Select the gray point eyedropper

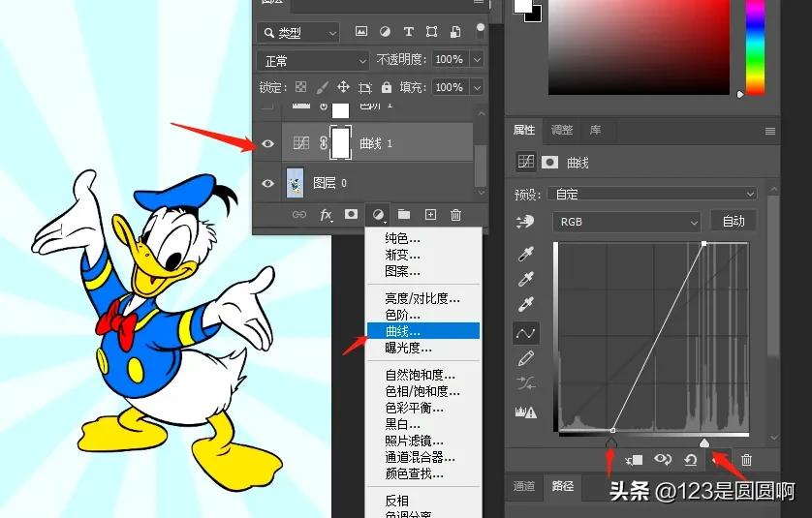525,279
